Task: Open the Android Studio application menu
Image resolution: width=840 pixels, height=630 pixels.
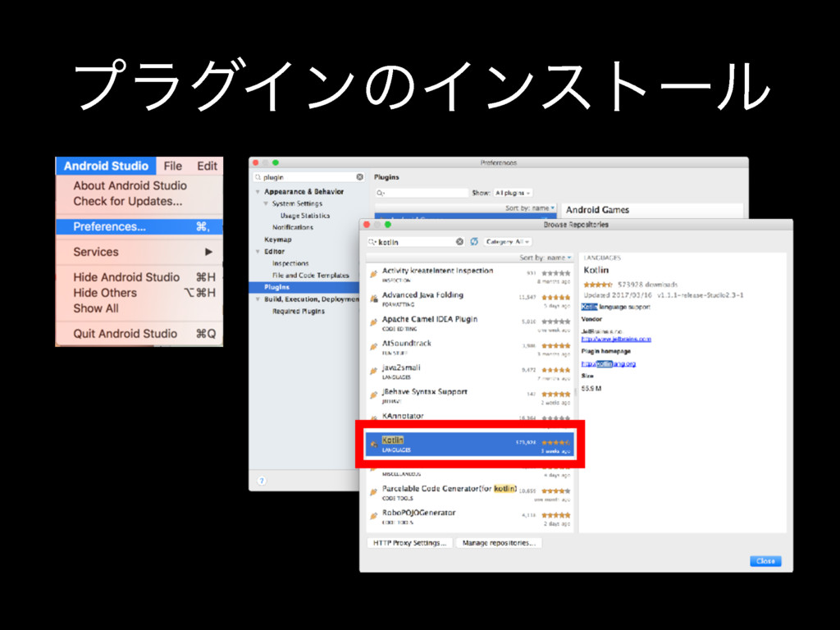Action: [x=106, y=166]
